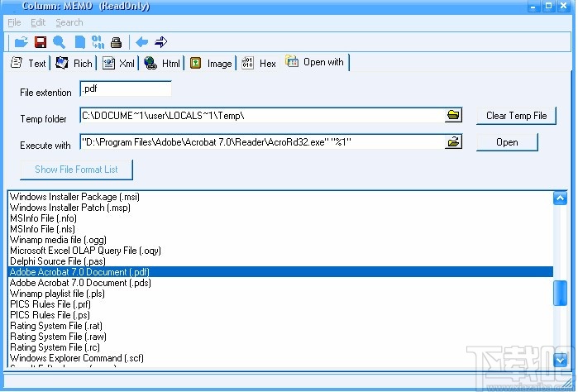Click the Open button

(507, 142)
